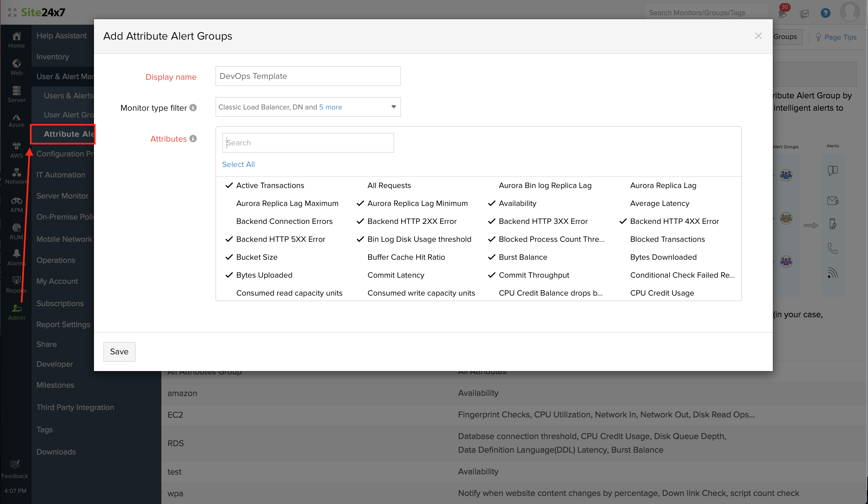Click the Monitor type filter info icon
Image resolution: width=868 pixels, height=504 pixels.
pos(193,108)
